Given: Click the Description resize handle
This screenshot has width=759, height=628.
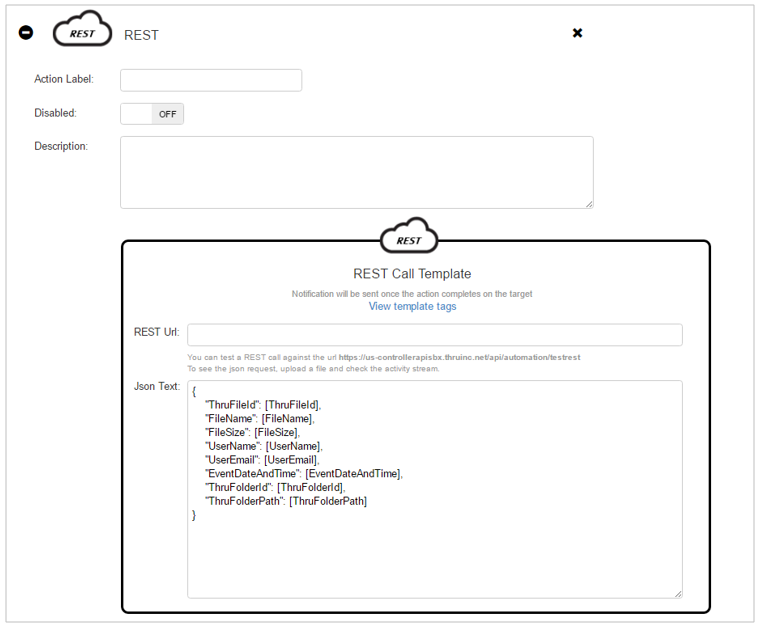Looking at the screenshot, I should pyautogui.click(x=589, y=204).
